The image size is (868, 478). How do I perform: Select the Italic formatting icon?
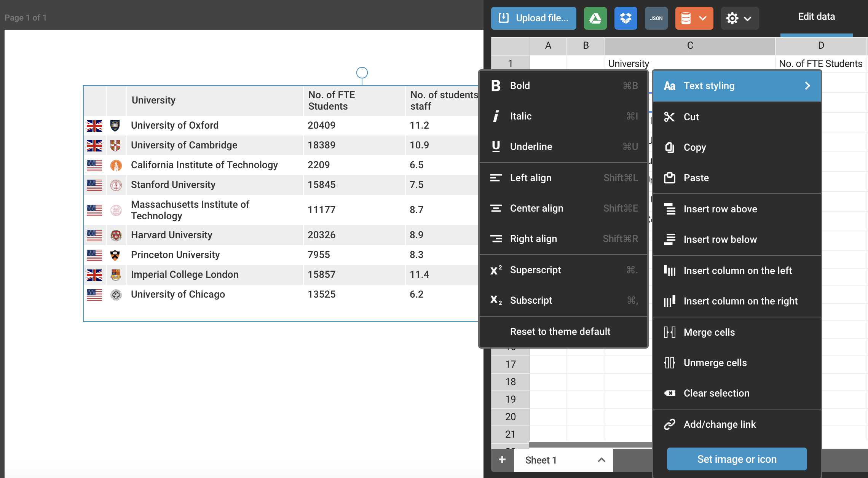coord(496,116)
